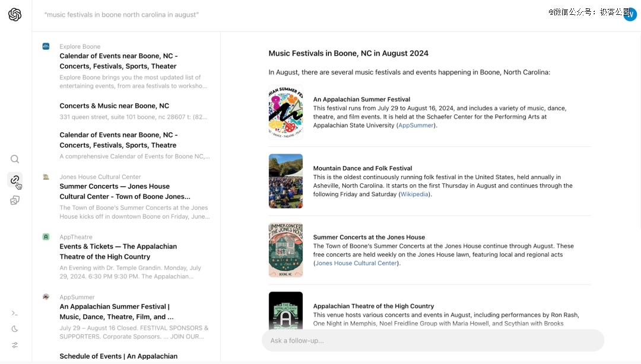Click the "AppSummer" source label in the sources list

pos(77,297)
